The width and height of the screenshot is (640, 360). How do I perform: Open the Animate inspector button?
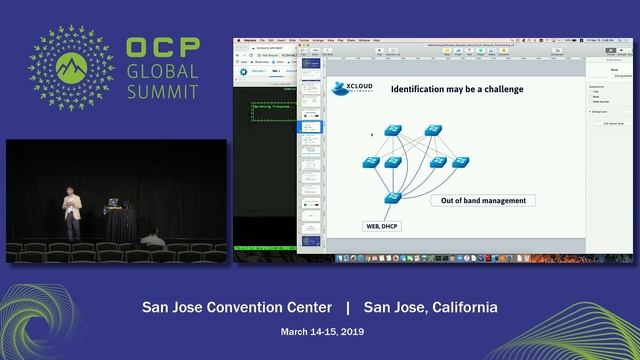pos(621,51)
